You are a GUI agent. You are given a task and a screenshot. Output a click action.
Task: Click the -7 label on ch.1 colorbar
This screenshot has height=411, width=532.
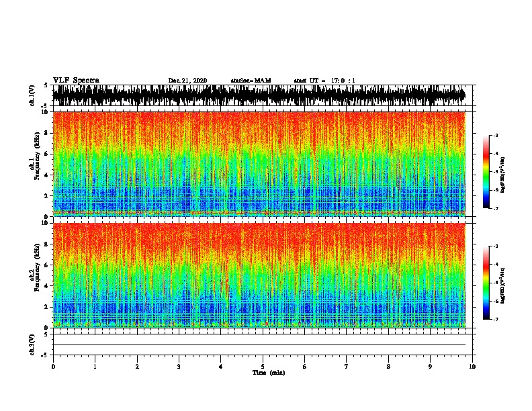tap(495, 208)
